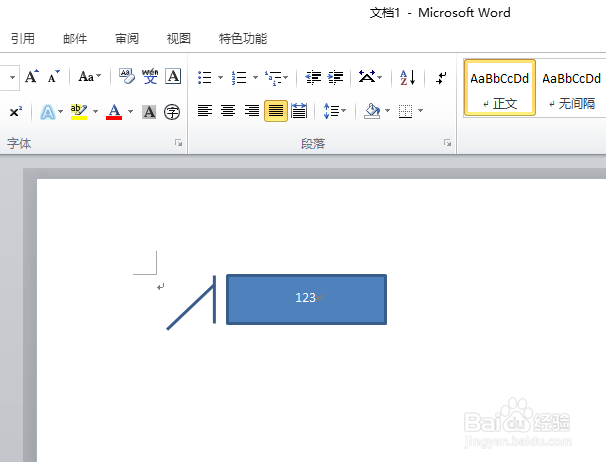This screenshot has height=462, width=606.
Task: Toggle superscript formatting
Action: [x=15, y=112]
